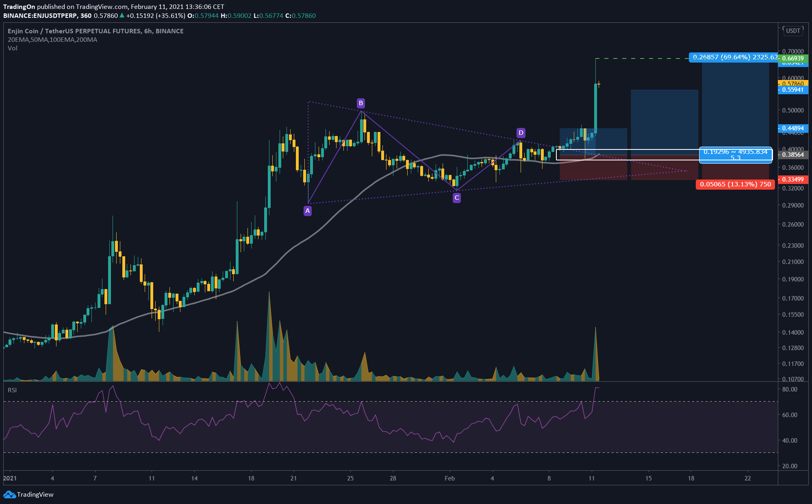Select point B pattern label

360,103
